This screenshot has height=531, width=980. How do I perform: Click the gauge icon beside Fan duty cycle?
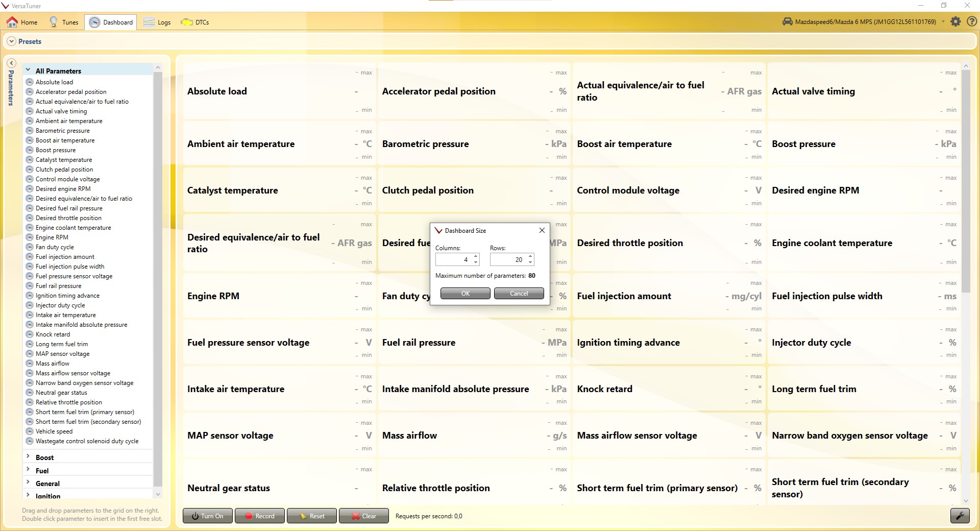click(x=30, y=247)
